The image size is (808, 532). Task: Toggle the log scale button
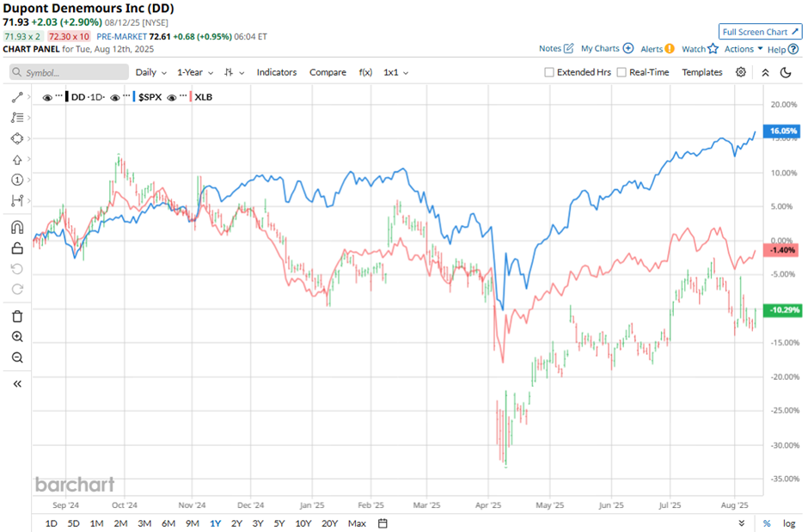click(x=789, y=523)
